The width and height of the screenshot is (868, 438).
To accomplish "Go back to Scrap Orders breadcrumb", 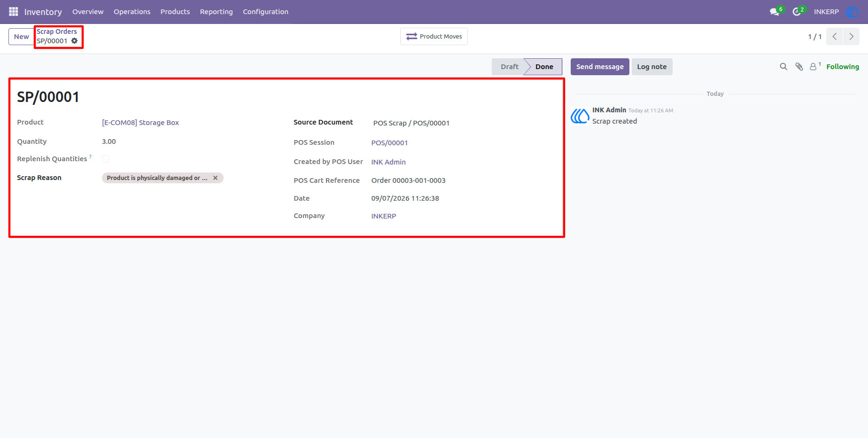I will click(57, 31).
